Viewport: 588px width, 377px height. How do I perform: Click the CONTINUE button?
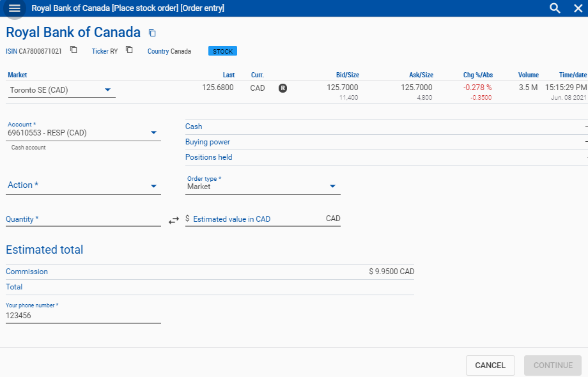click(553, 365)
